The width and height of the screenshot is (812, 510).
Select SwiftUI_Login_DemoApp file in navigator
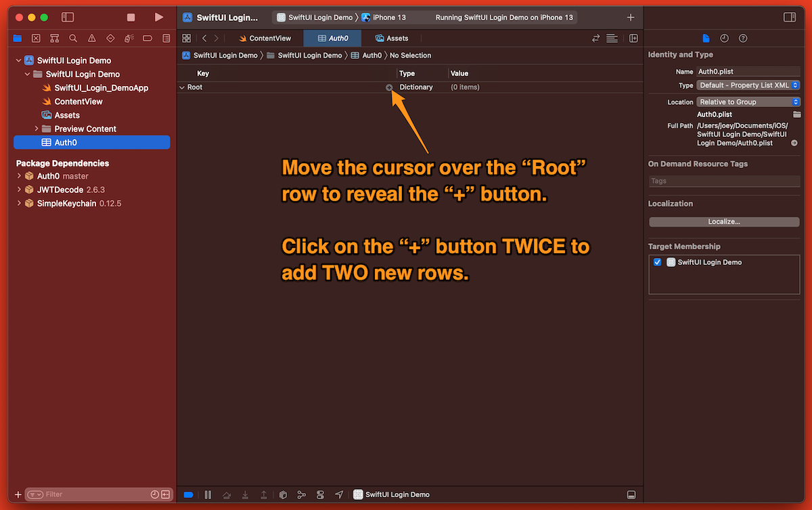(x=101, y=88)
